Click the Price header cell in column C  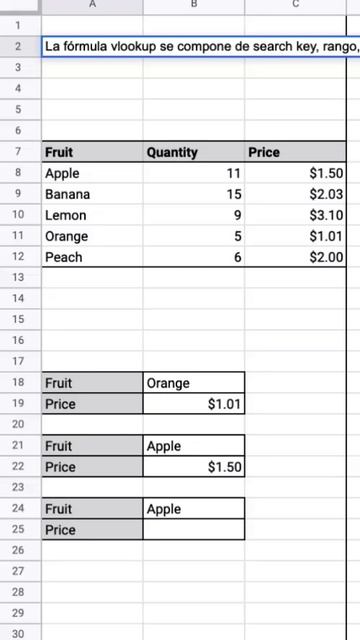(295, 152)
